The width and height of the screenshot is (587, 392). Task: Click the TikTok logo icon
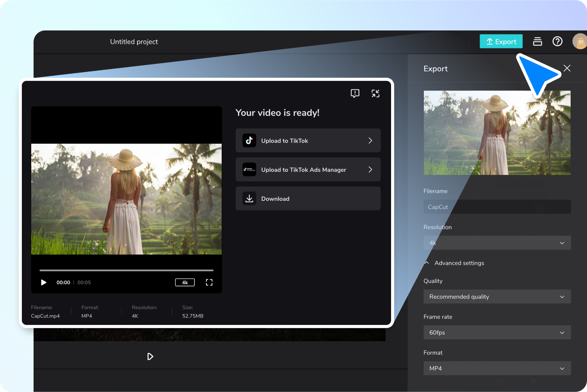[x=249, y=141]
